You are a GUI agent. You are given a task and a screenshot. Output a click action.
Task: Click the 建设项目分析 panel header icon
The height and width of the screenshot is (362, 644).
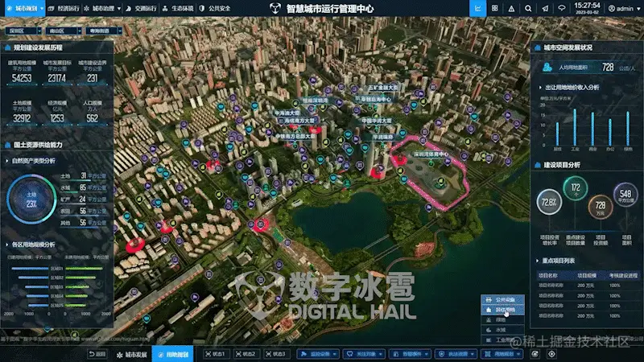tap(538, 165)
